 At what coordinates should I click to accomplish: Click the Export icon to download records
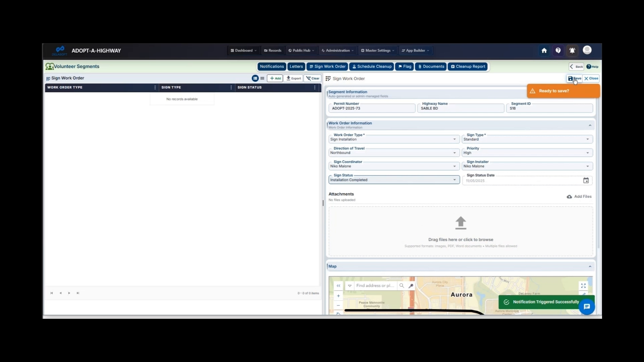point(293,78)
